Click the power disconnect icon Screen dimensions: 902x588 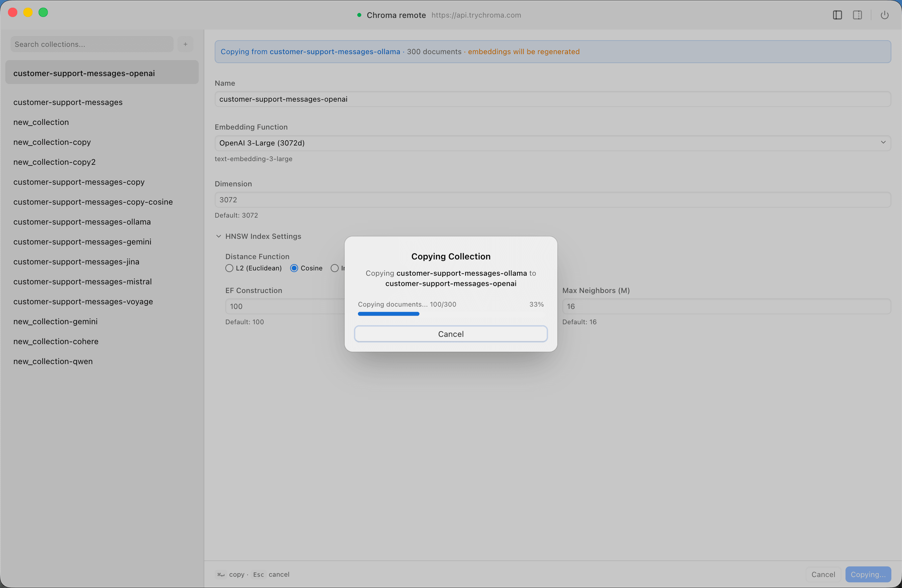(x=885, y=15)
